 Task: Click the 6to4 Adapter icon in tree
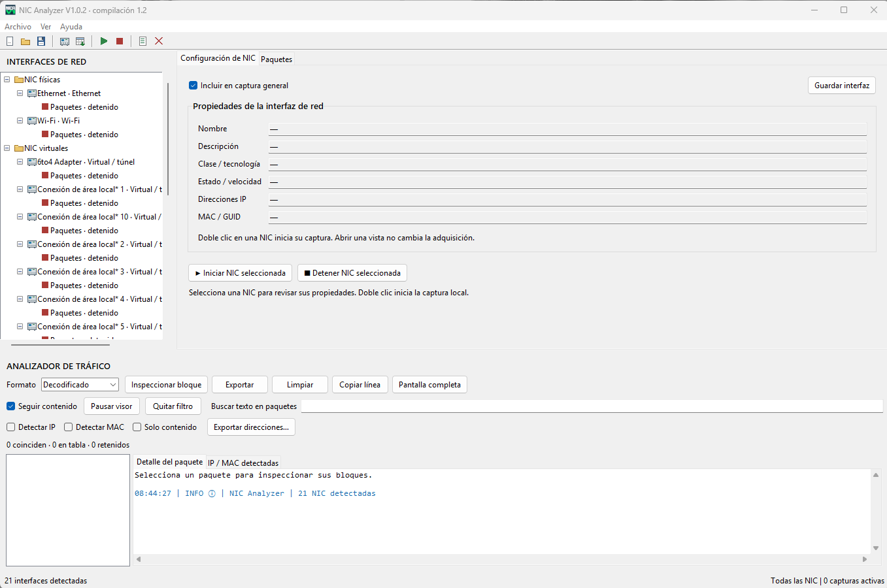[x=32, y=162]
